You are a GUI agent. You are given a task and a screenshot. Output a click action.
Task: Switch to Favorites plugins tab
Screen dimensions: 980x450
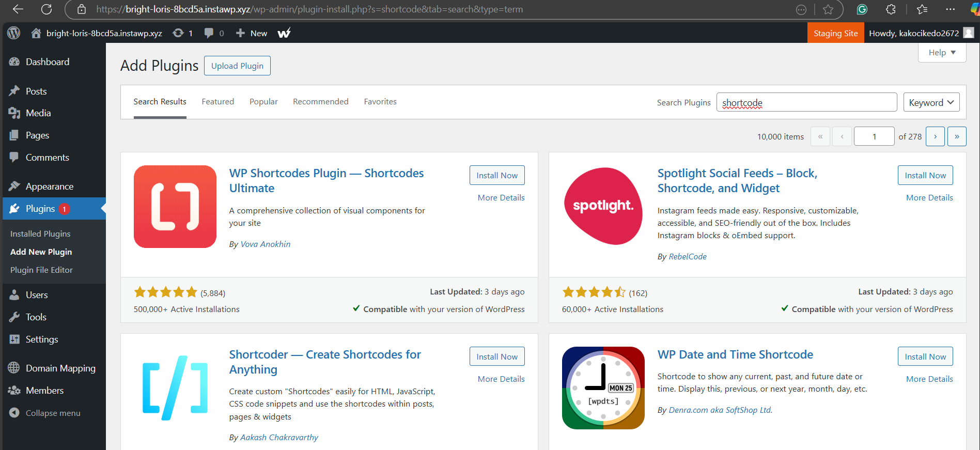click(380, 102)
